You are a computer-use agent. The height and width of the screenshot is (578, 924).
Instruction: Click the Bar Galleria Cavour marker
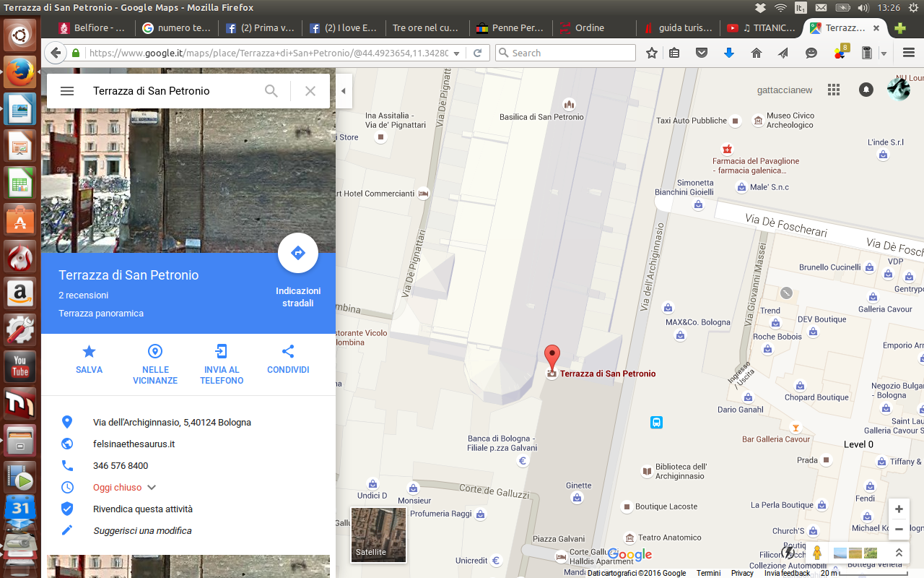click(796, 427)
